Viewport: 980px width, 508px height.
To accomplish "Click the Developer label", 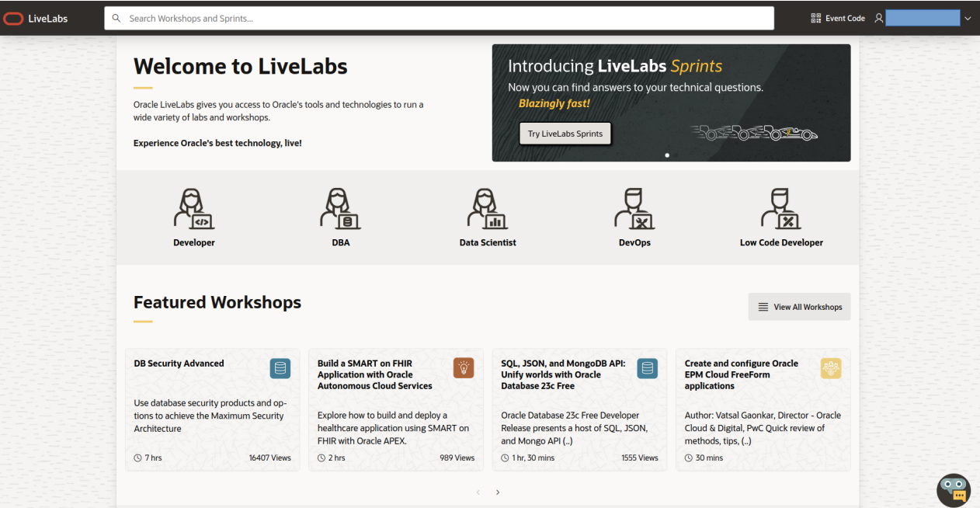I will coord(194,242).
